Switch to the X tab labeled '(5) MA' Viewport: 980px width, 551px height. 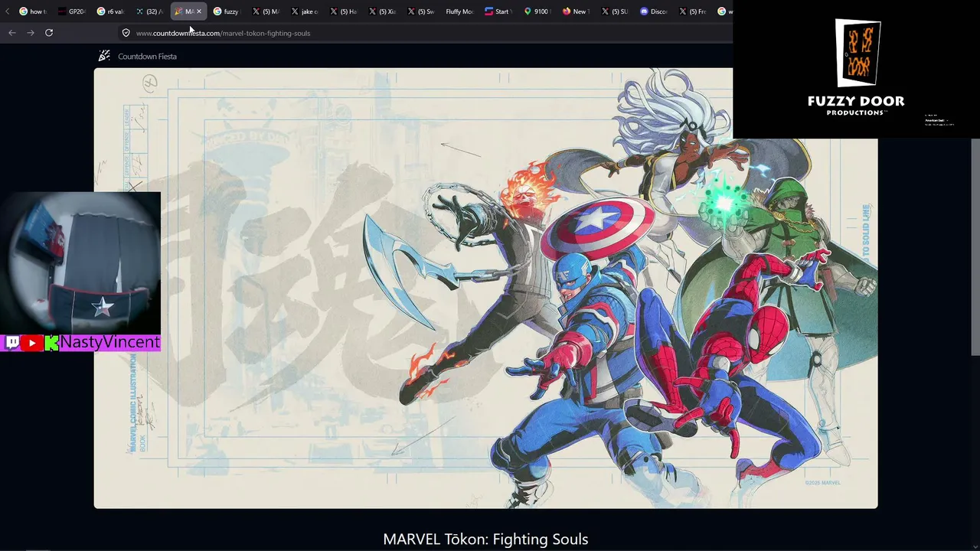point(266,11)
